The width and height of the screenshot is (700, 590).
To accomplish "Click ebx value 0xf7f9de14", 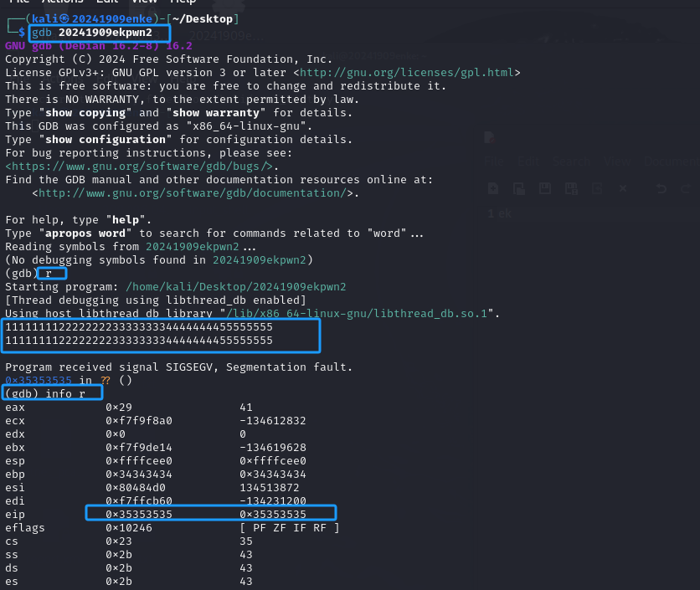I will [x=139, y=447].
